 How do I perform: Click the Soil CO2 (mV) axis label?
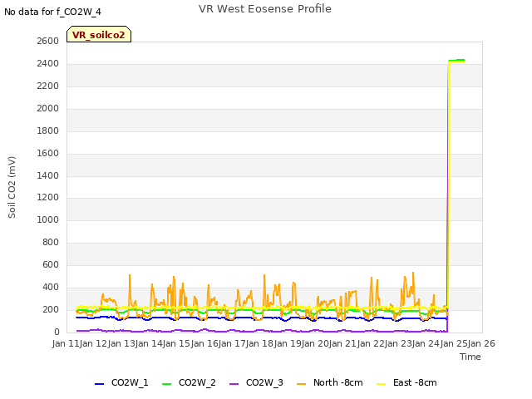tap(12, 187)
